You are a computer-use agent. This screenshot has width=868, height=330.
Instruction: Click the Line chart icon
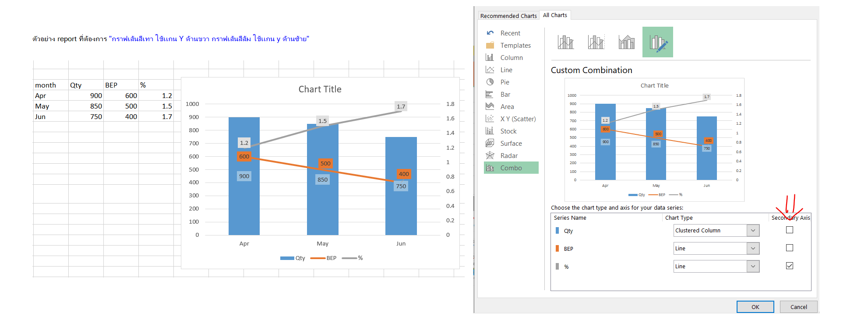(x=490, y=70)
